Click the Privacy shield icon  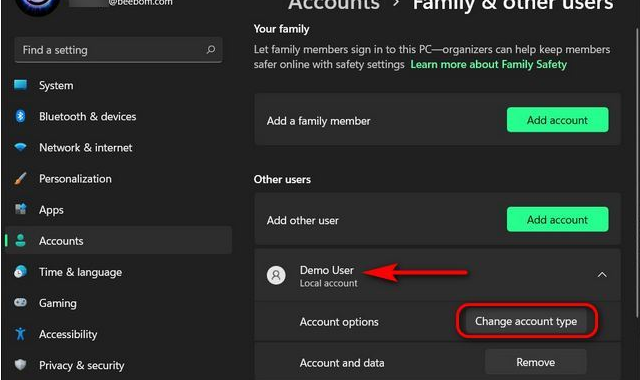click(20, 364)
